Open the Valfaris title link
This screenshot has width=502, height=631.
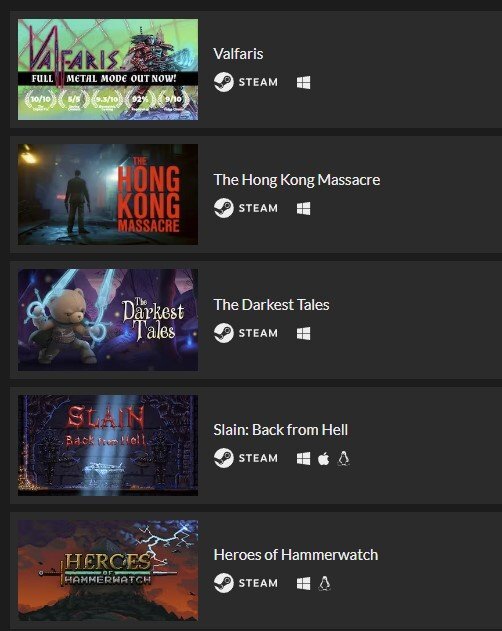(238, 54)
